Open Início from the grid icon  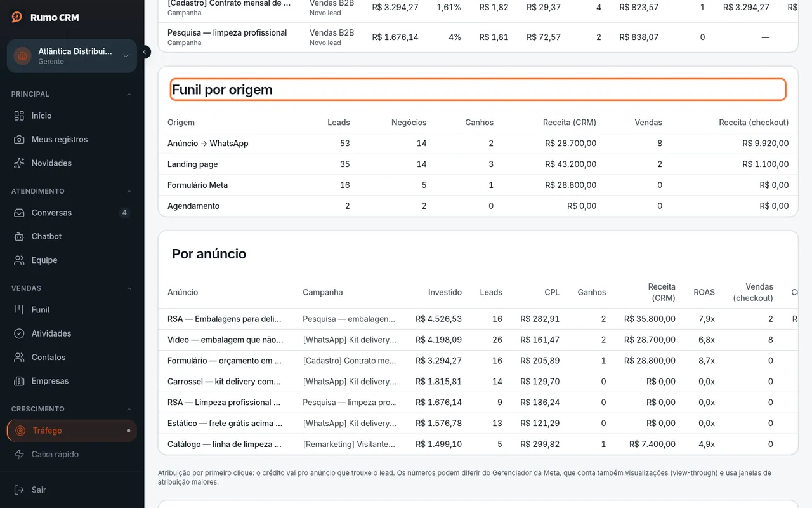point(20,116)
